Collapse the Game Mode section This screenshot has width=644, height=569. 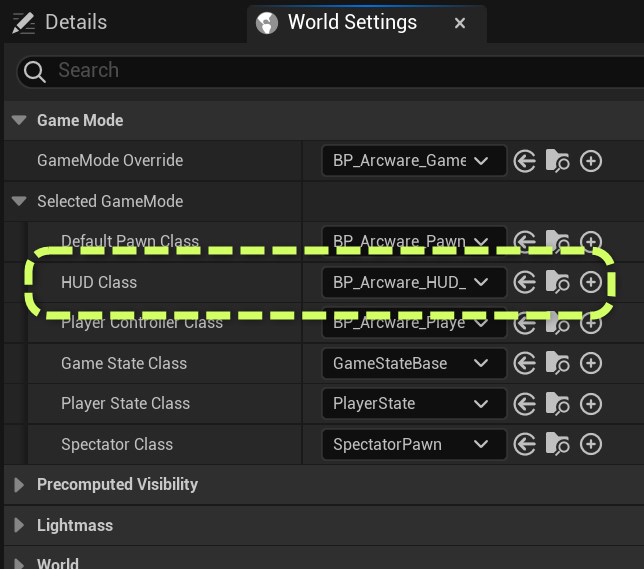(x=18, y=120)
